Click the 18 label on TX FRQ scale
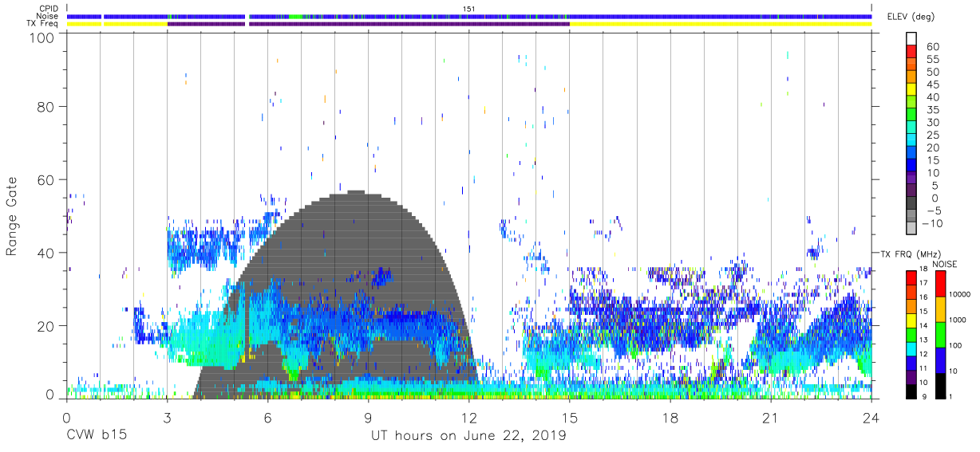Screen dimensions: 980x452 click(923, 270)
